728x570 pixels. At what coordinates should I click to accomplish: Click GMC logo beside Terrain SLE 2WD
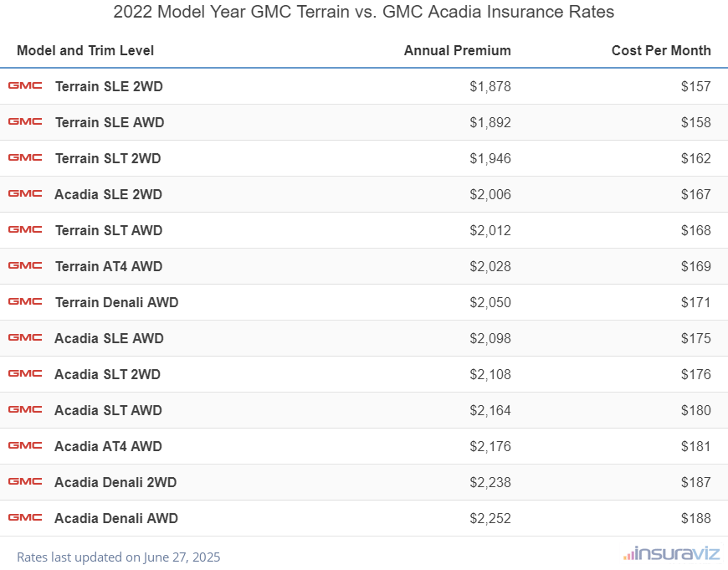click(25, 85)
